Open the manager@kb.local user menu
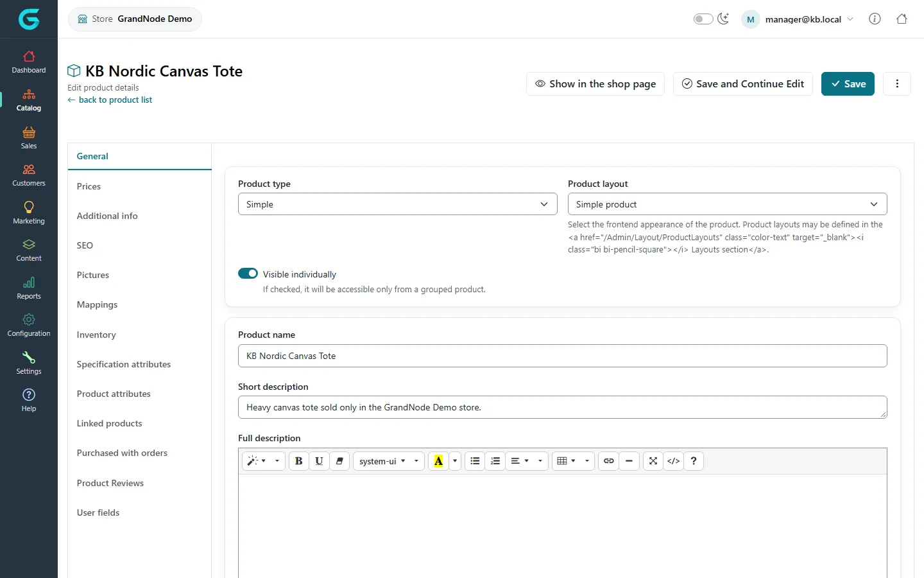This screenshot has height=578, width=924. tap(798, 19)
